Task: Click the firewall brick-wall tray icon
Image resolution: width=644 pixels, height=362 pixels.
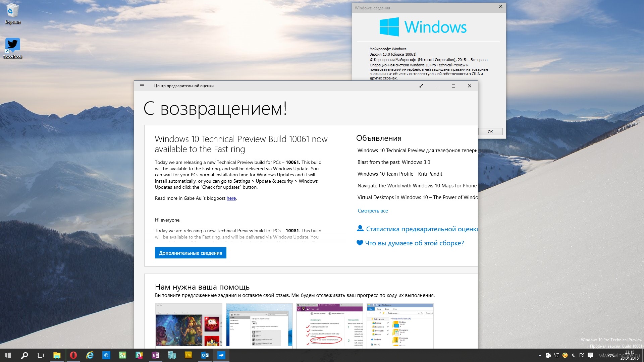Action: (582, 355)
